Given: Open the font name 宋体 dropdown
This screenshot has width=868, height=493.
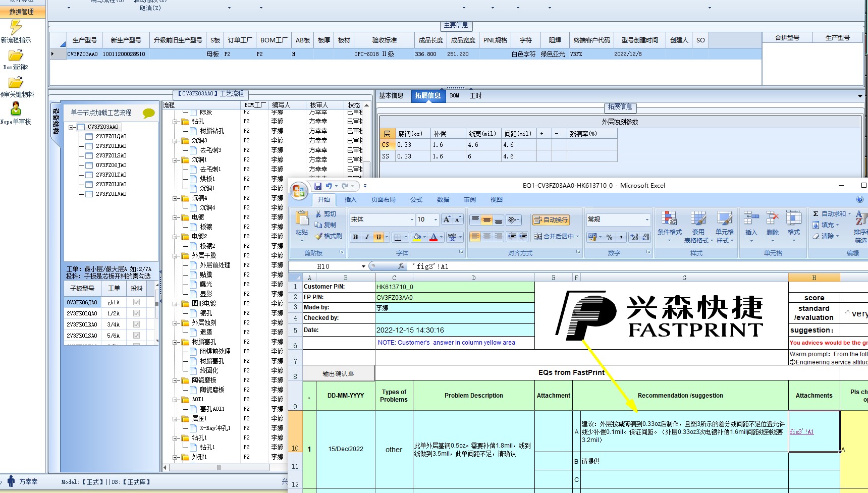Looking at the screenshot, I should tap(412, 220).
